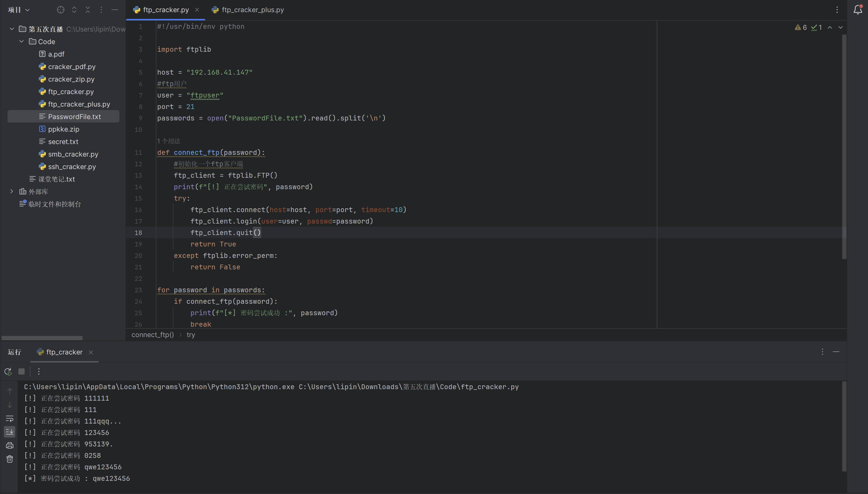Select the 运行 tool window label
868x494 pixels.
pos(15,352)
